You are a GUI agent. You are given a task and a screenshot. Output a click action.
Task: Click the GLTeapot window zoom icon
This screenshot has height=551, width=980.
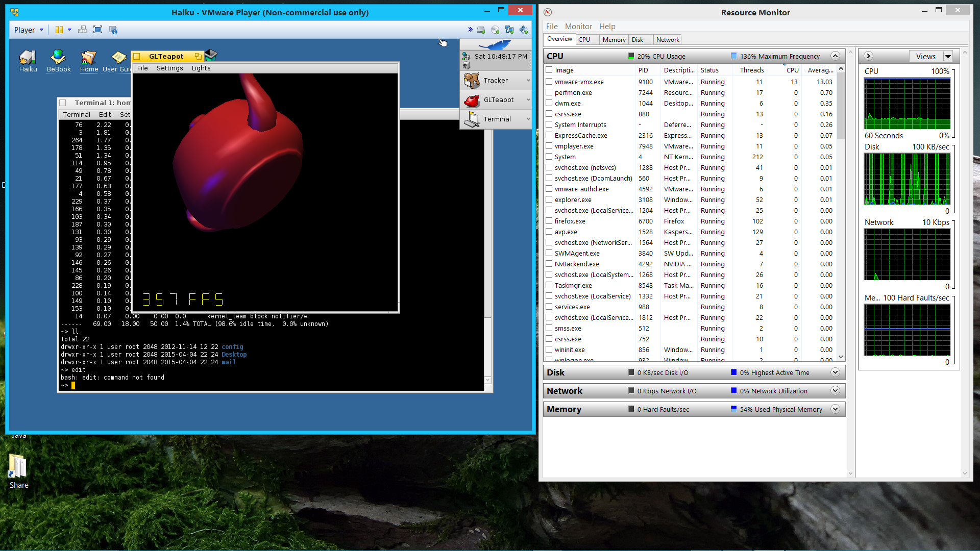pos(198,56)
